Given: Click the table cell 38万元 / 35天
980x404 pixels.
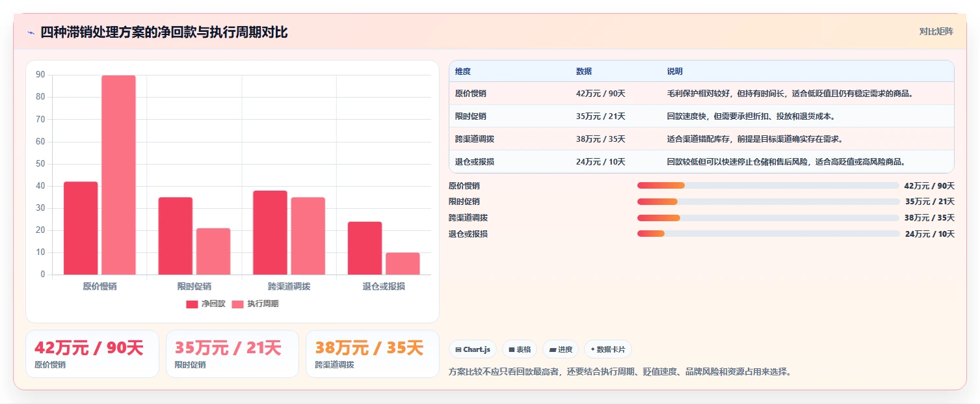Looking at the screenshot, I should point(601,139).
